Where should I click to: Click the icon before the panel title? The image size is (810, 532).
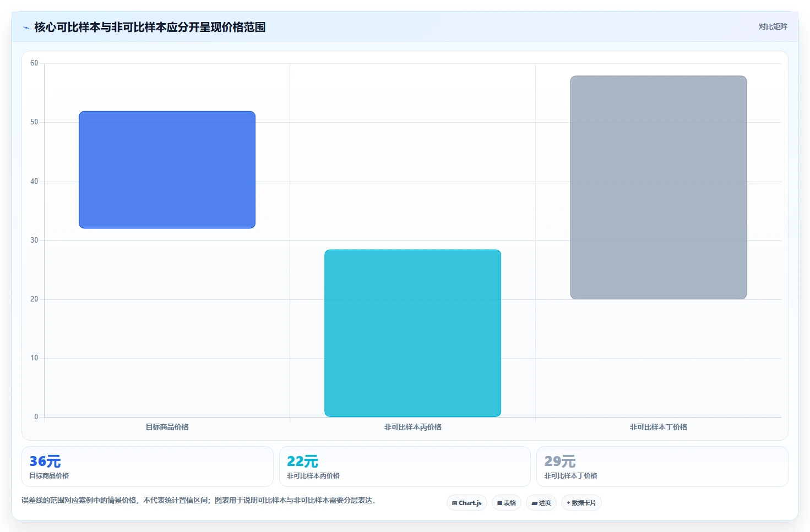[26, 28]
